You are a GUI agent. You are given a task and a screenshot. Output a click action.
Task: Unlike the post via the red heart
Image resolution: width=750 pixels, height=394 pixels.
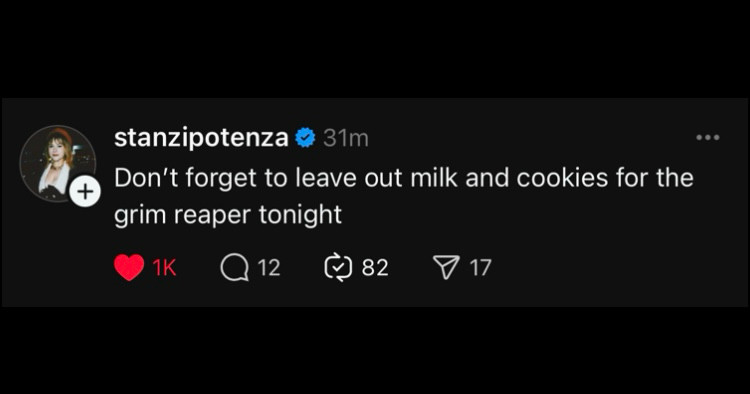[x=129, y=267]
